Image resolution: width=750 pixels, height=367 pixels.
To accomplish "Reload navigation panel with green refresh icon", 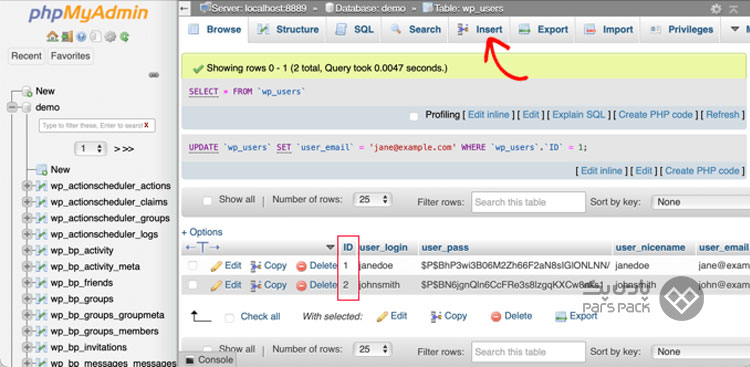I will coord(124,36).
